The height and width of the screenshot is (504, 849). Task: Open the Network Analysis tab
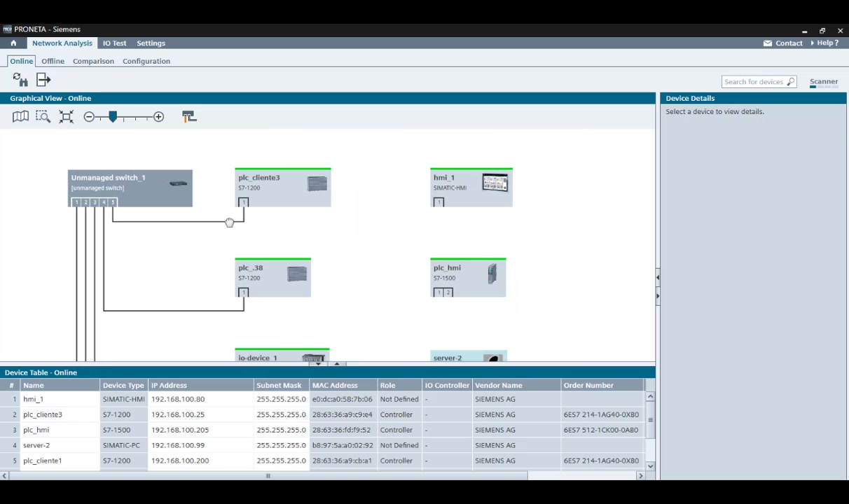[x=62, y=43]
